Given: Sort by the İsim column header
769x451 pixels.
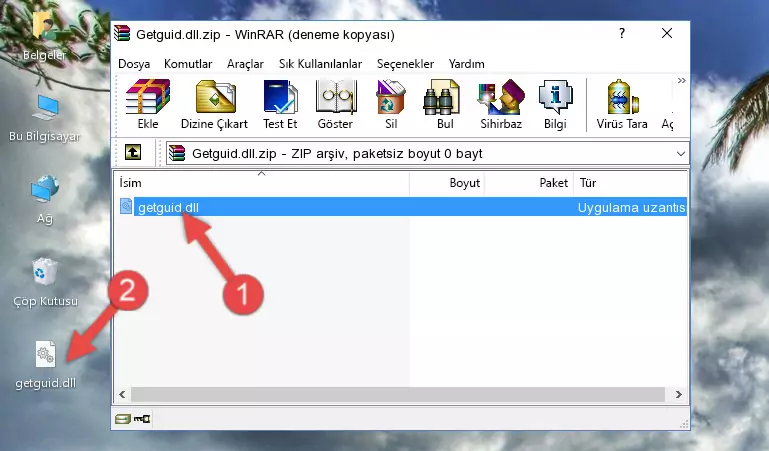Looking at the screenshot, I should point(262,183).
